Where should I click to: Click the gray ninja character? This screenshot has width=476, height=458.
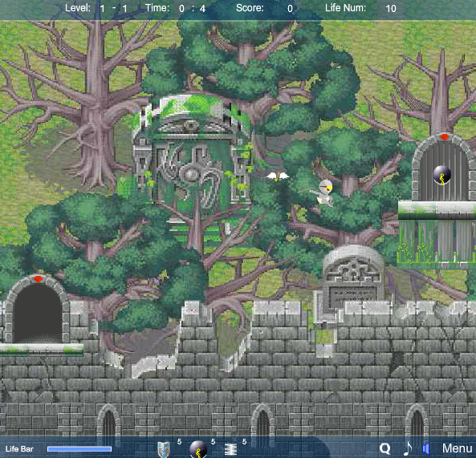[x=323, y=193]
